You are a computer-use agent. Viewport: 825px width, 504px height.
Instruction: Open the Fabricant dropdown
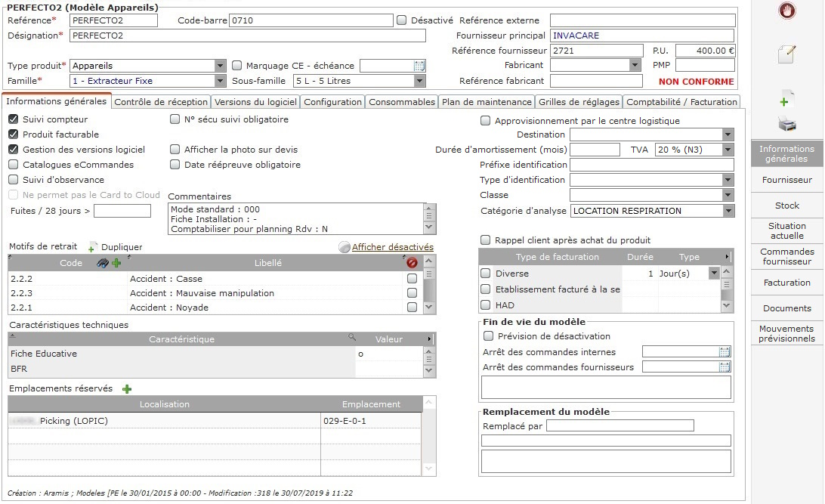(635, 65)
